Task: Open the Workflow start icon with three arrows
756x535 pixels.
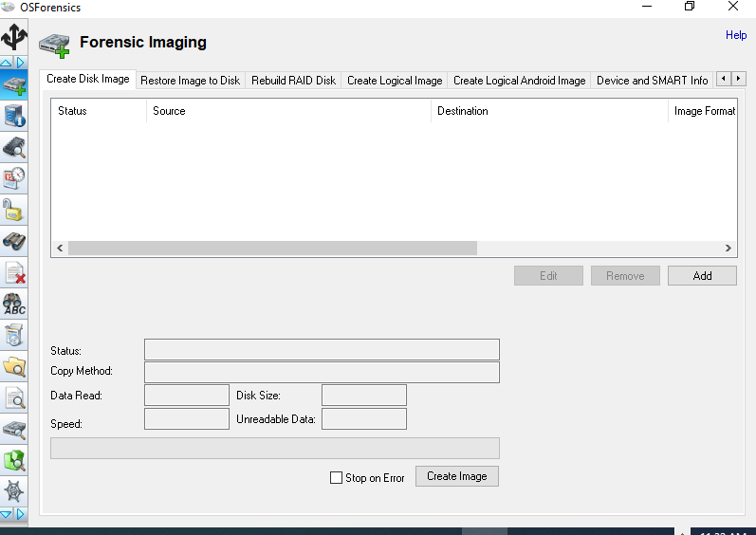Action: (x=13, y=37)
